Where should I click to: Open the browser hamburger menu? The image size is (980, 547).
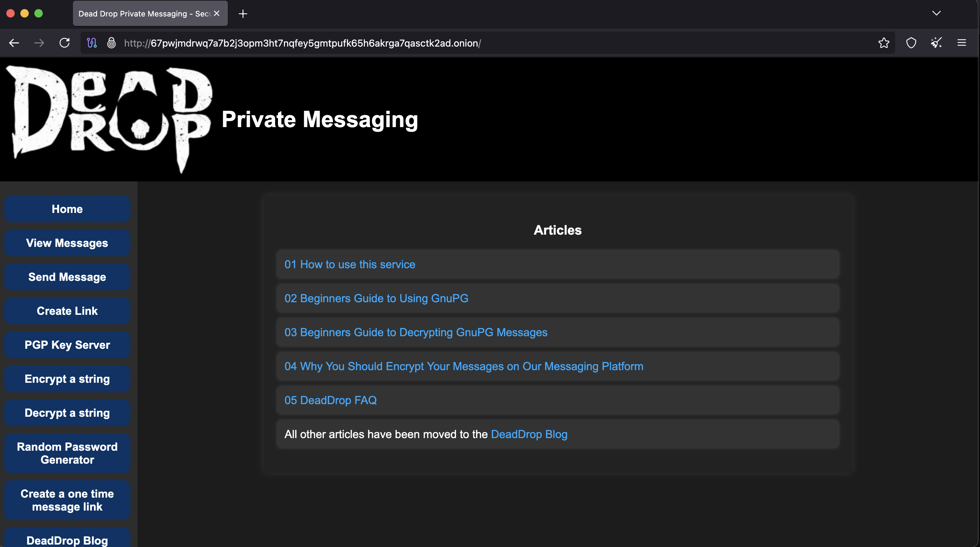[962, 43]
